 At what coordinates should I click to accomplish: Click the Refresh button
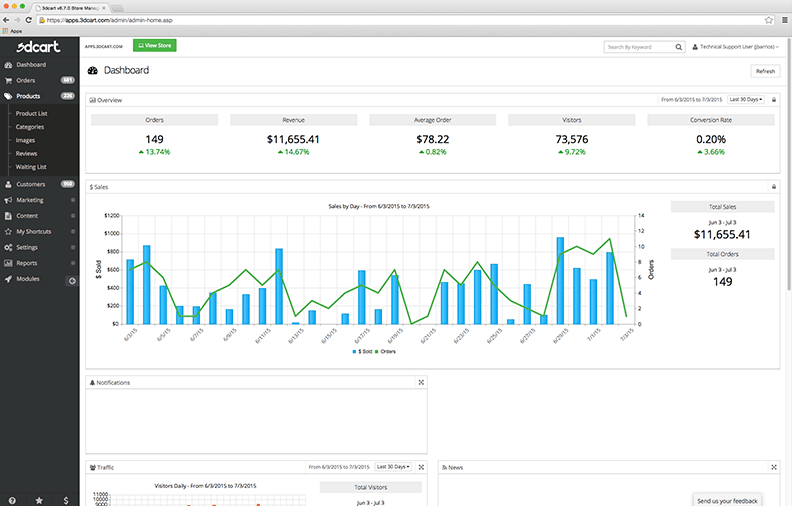[765, 71]
